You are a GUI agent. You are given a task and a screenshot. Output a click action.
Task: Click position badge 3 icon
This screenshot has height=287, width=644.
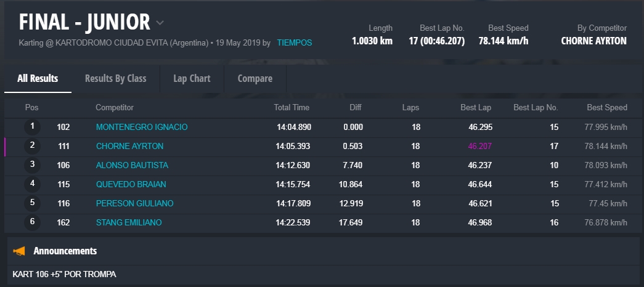coord(32,165)
